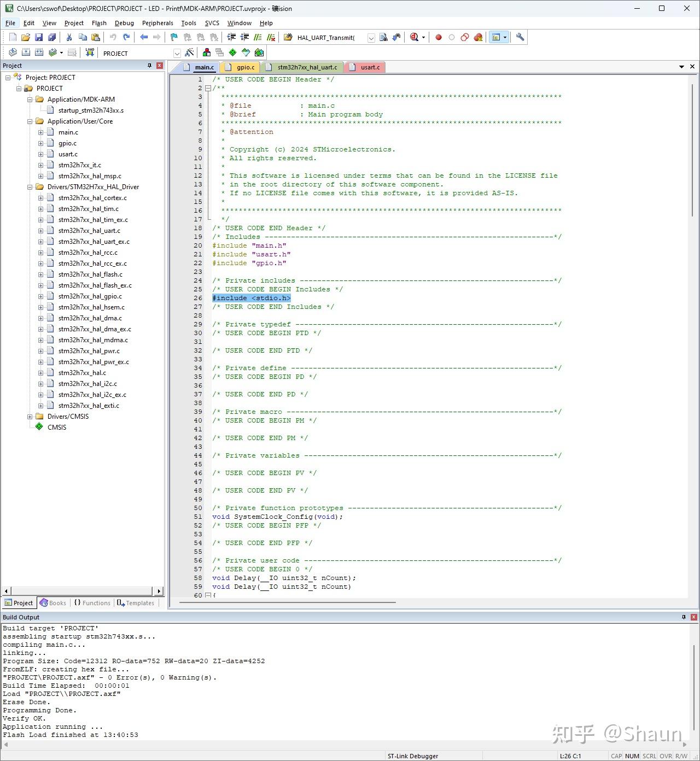The height and width of the screenshot is (761, 700).
Task: Click the Configuration wrench icon
Action: (x=520, y=37)
